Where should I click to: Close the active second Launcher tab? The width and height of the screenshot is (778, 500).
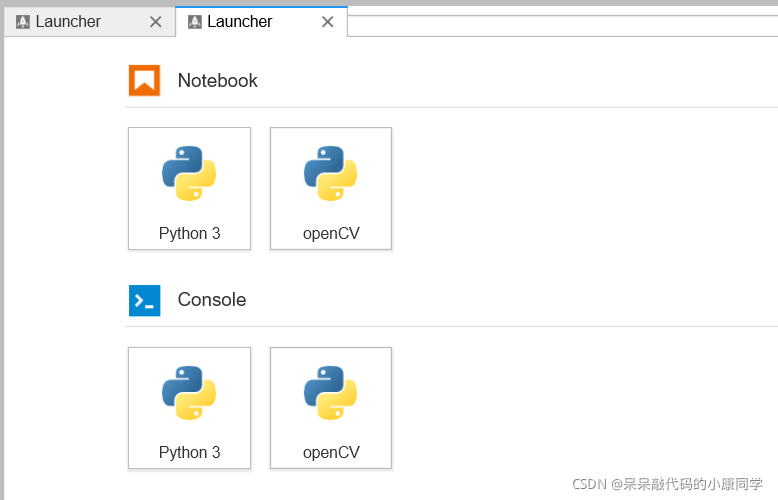pos(327,22)
